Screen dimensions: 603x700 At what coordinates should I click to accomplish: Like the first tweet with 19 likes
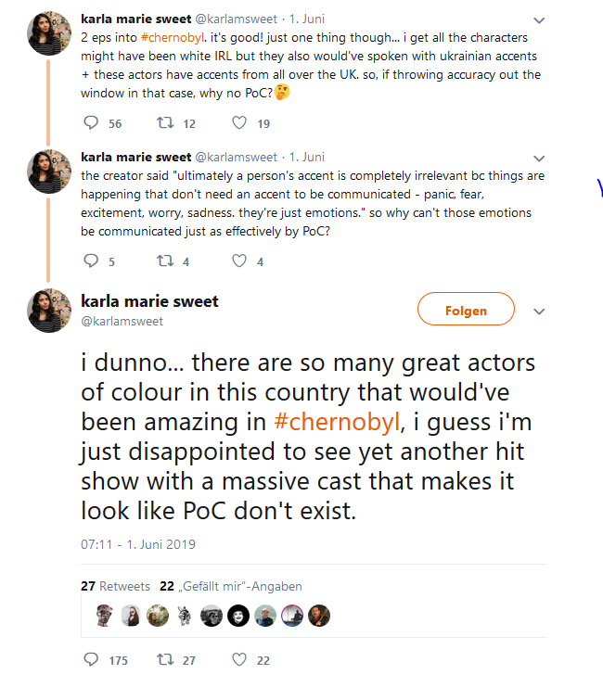tap(239, 123)
